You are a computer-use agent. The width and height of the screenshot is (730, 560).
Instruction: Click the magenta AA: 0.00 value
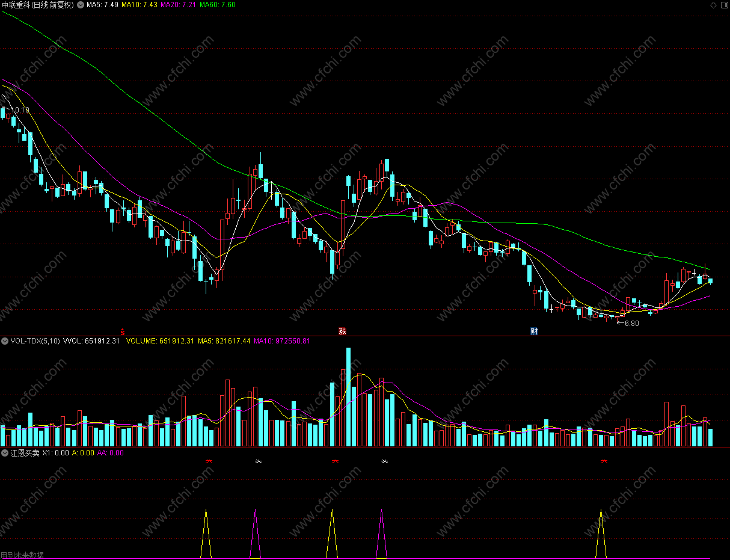point(111,453)
